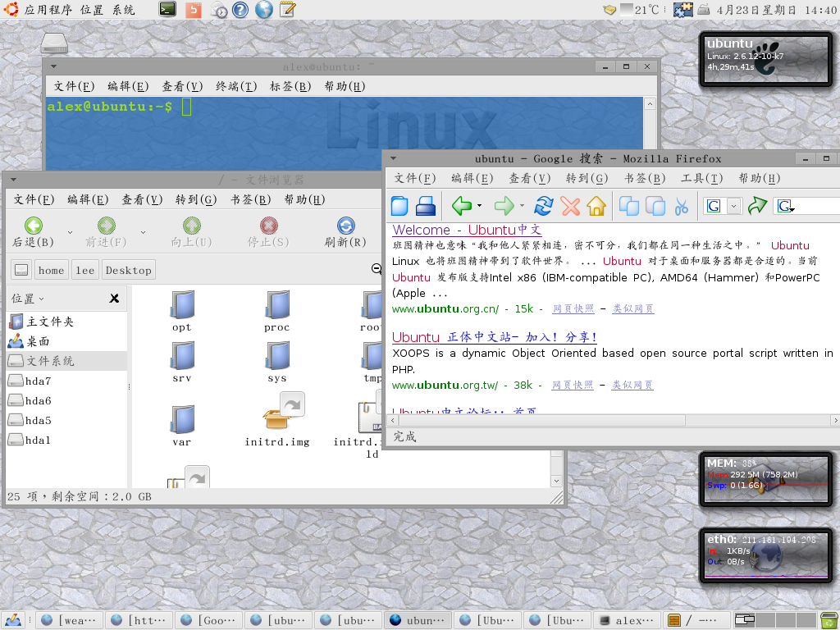Open the Firefox window menu triangle

click(393, 158)
